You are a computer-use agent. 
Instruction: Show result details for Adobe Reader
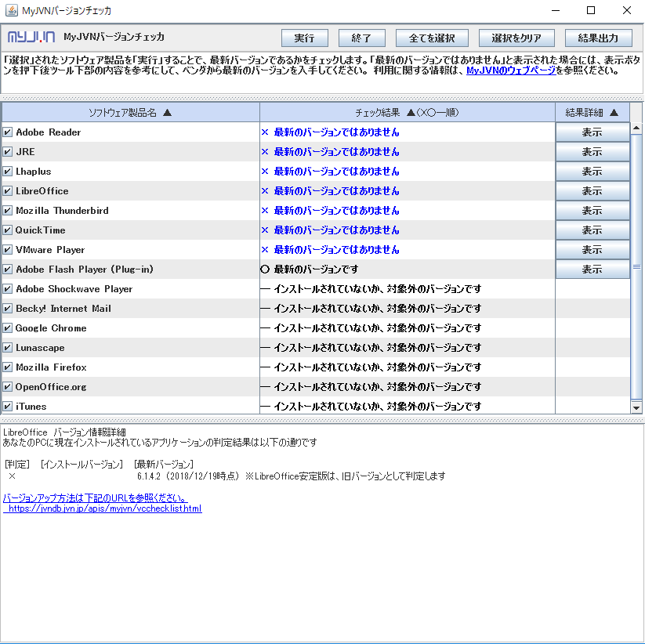tap(592, 132)
